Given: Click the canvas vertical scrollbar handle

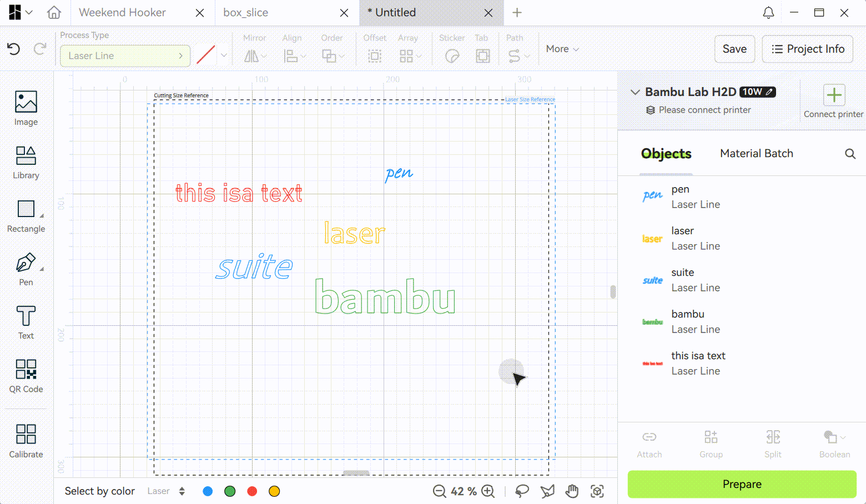Looking at the screenshot, I should [613, 292].
